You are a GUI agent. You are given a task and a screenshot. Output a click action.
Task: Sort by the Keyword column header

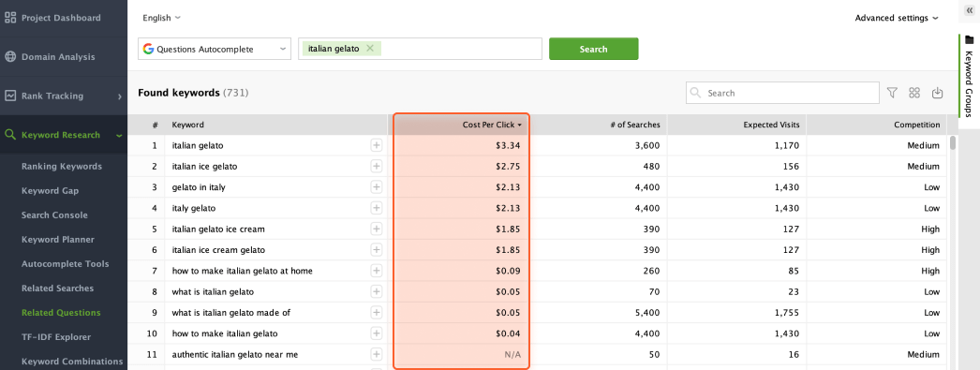[x=188, y=125]
